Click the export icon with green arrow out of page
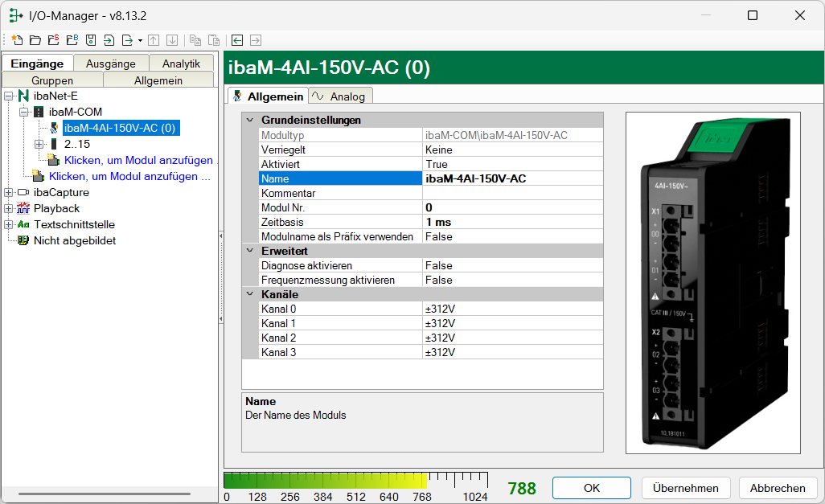 click(x=127, y=40)
